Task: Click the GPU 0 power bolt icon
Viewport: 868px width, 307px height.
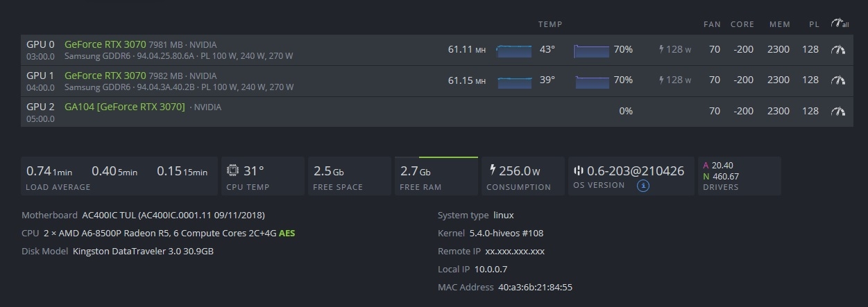Action: [x=661, y=50]
